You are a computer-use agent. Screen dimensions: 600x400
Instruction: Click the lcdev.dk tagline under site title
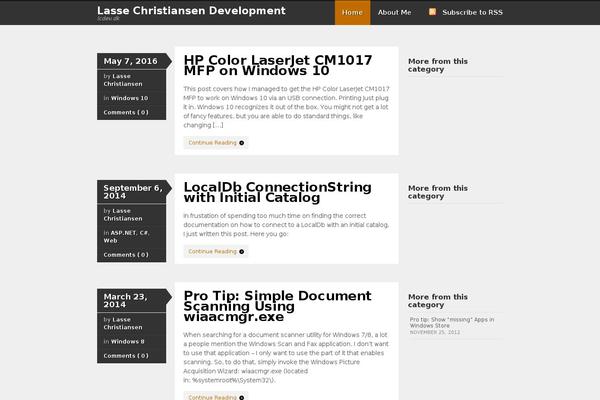point(108,18)
